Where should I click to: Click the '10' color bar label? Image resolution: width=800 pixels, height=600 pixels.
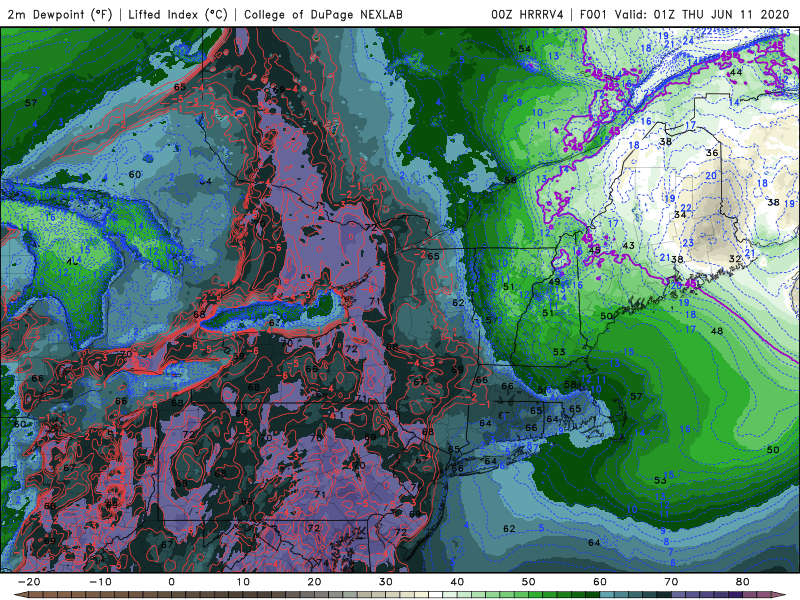point(243,582)
